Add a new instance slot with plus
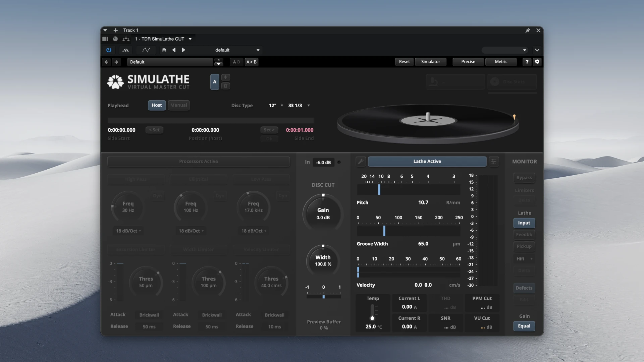 (225, 77)
